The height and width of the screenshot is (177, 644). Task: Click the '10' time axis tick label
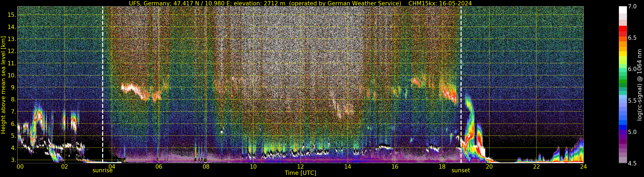pyautogui.click(x=253, y=166)
